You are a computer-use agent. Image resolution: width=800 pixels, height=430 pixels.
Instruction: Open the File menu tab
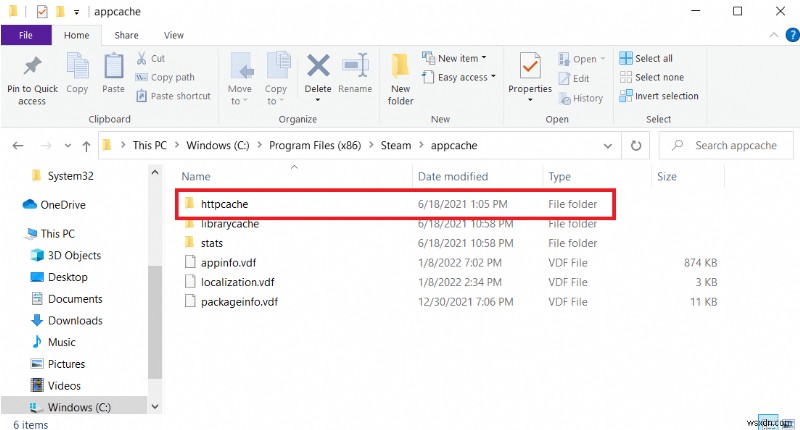(x=26, y=35)
